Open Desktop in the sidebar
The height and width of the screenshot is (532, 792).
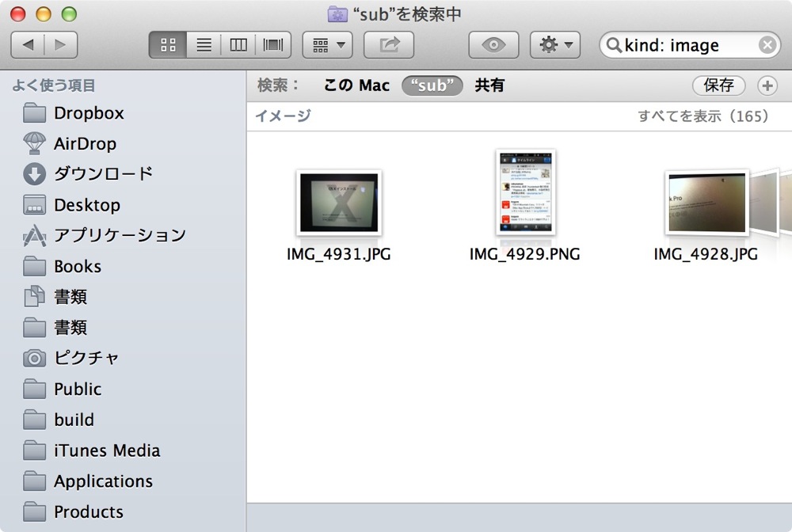click(x=124, y=205)
